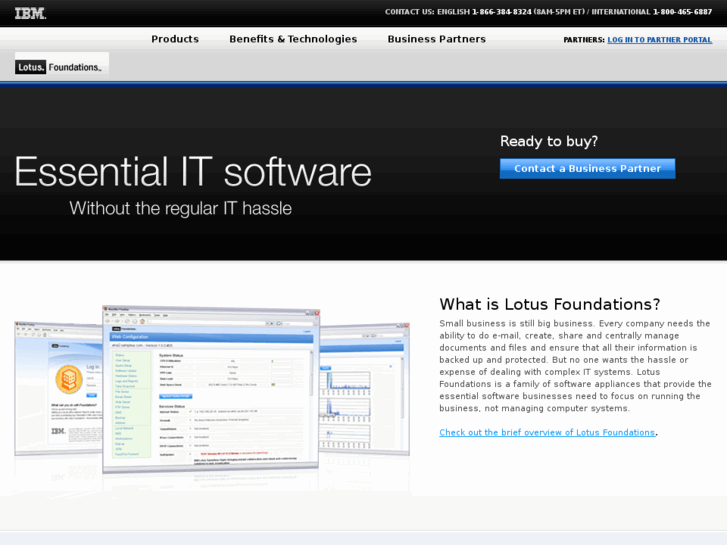Screen dimensions: 727x545
Task: Open the brief overview of Lotus Foundations link
Action: tap(547, 433)
